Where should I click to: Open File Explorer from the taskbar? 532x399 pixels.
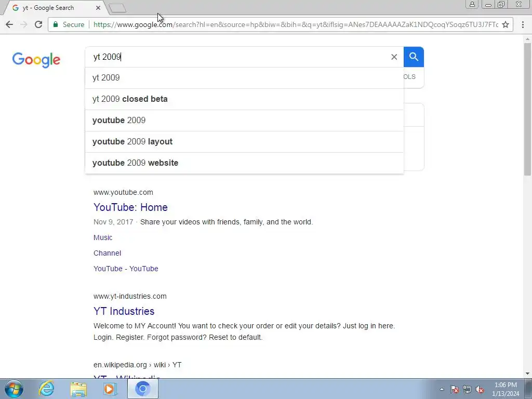pos(78,389)
